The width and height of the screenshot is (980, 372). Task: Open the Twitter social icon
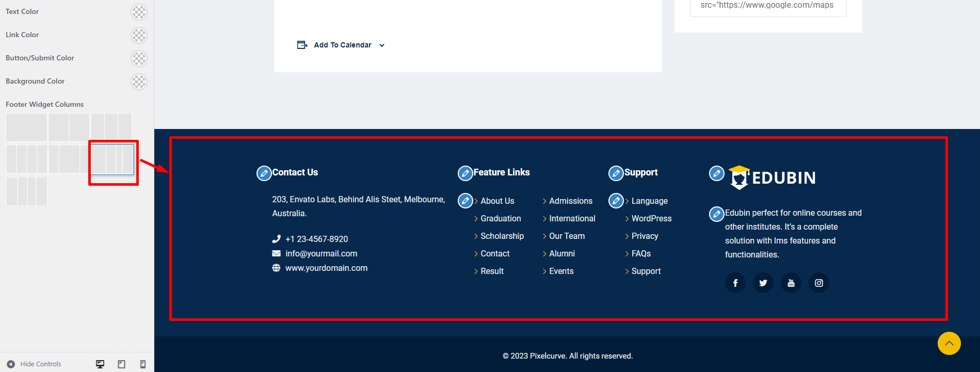763,283
